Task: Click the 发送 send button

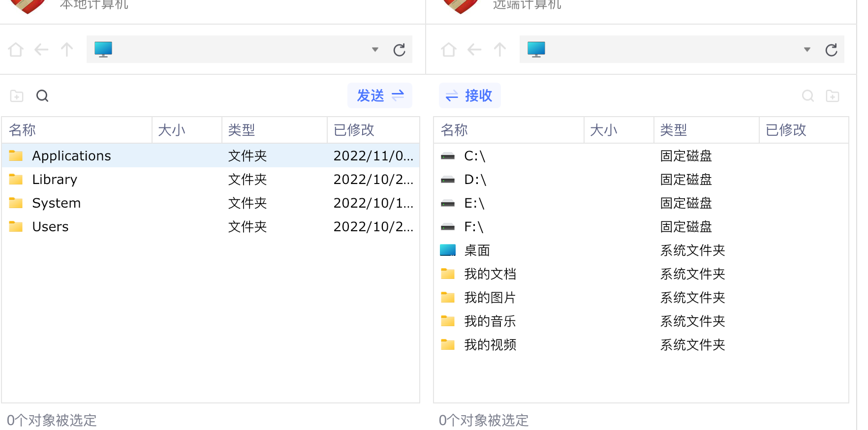Action: [380, 95]
